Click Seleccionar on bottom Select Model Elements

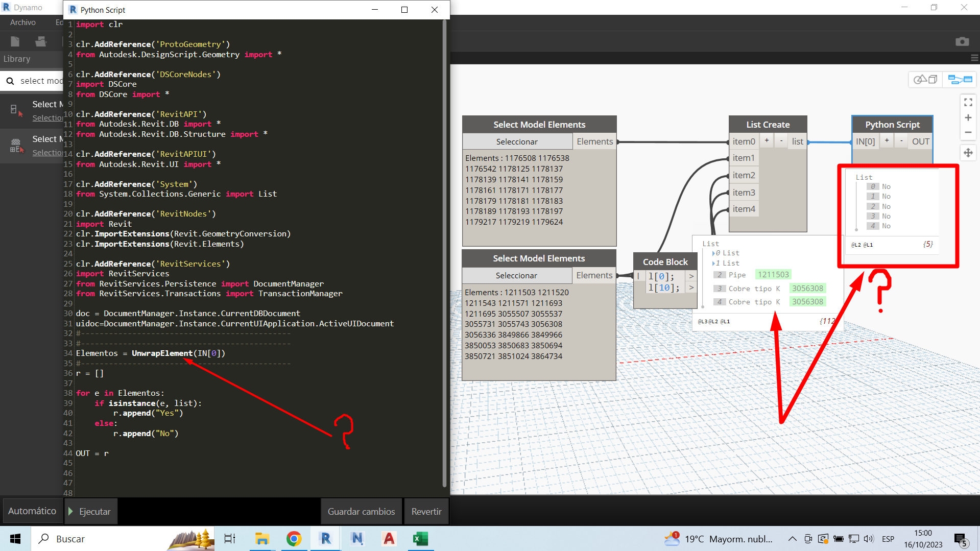pos(516,275)
